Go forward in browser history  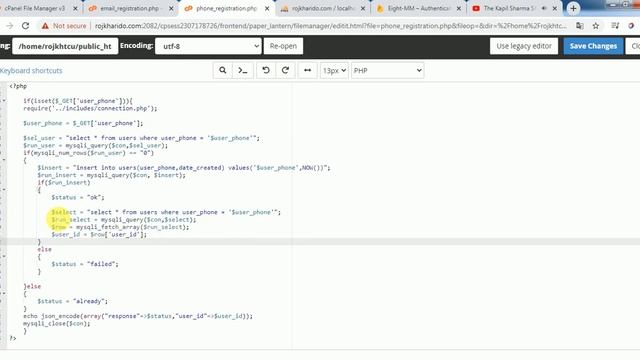tap(9, 26)
